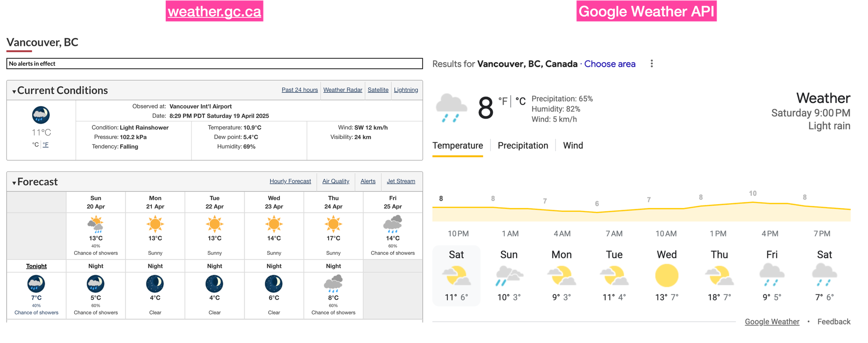Screen dimensions: 868x343
Task: Select Tuesday's forecast card in Google Weather
Action: pos(614,276)
